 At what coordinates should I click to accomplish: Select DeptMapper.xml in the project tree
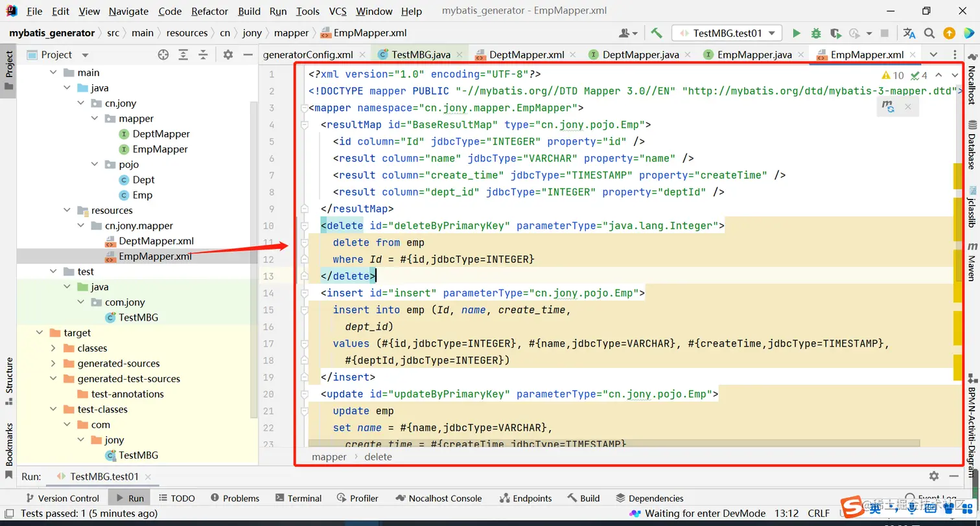(x=156, y=241)
